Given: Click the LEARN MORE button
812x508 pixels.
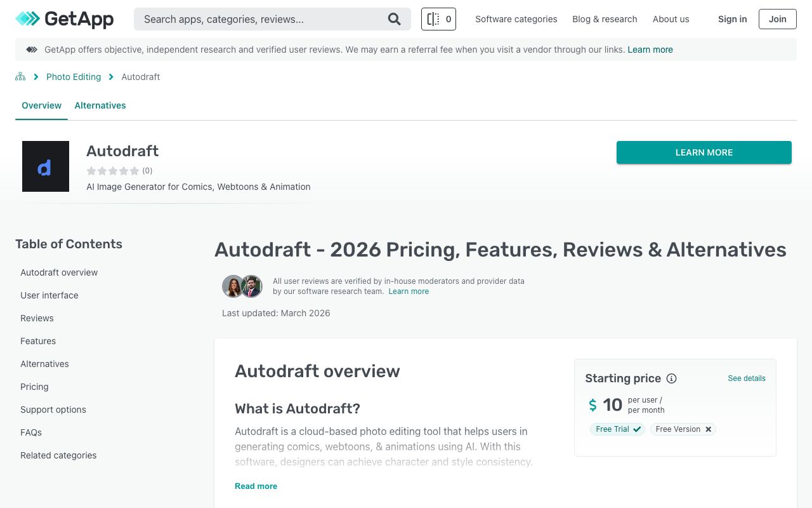Looking at the screenshot, I should point(704,152).
